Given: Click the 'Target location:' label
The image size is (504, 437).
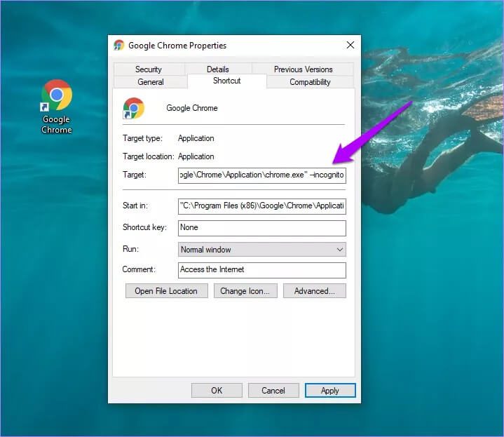Looking at the screenshot, I should point(148,156).
